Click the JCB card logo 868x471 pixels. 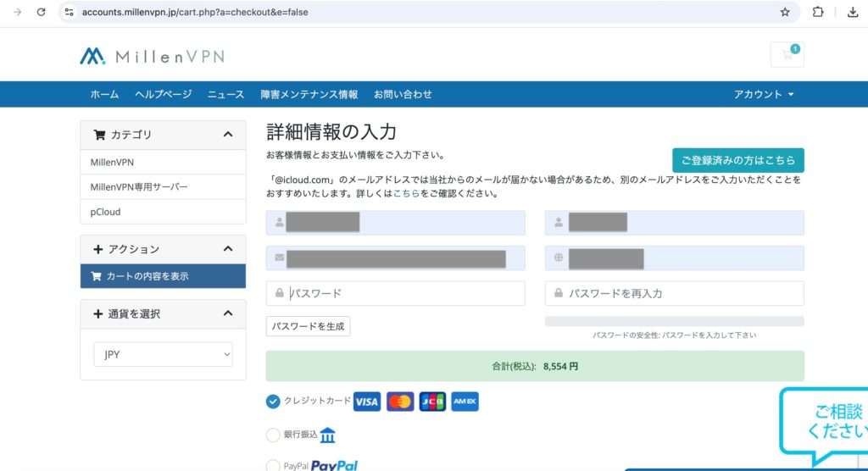[x=432, y=402]
